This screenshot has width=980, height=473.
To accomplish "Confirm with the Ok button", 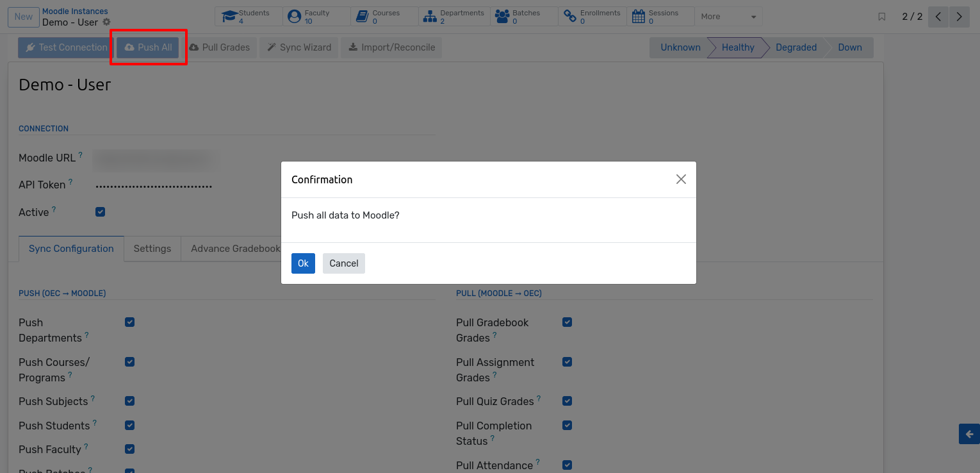I will [x=303, y=263].
